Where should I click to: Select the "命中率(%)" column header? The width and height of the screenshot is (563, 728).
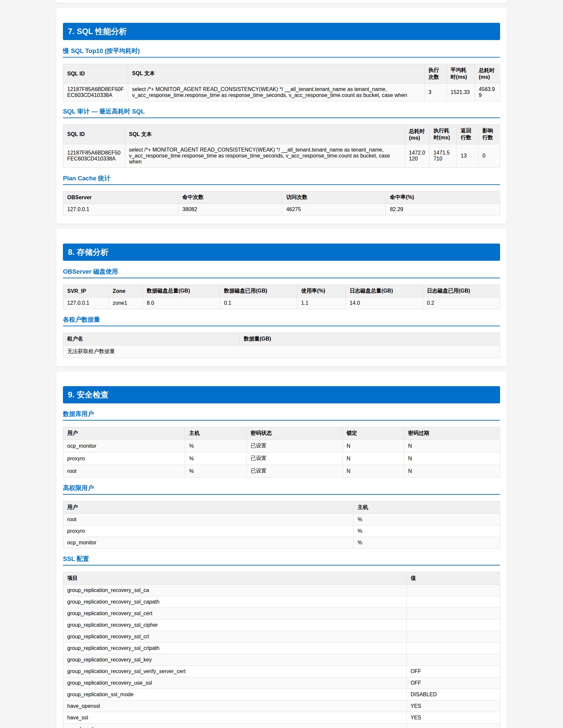click(442, 197)
